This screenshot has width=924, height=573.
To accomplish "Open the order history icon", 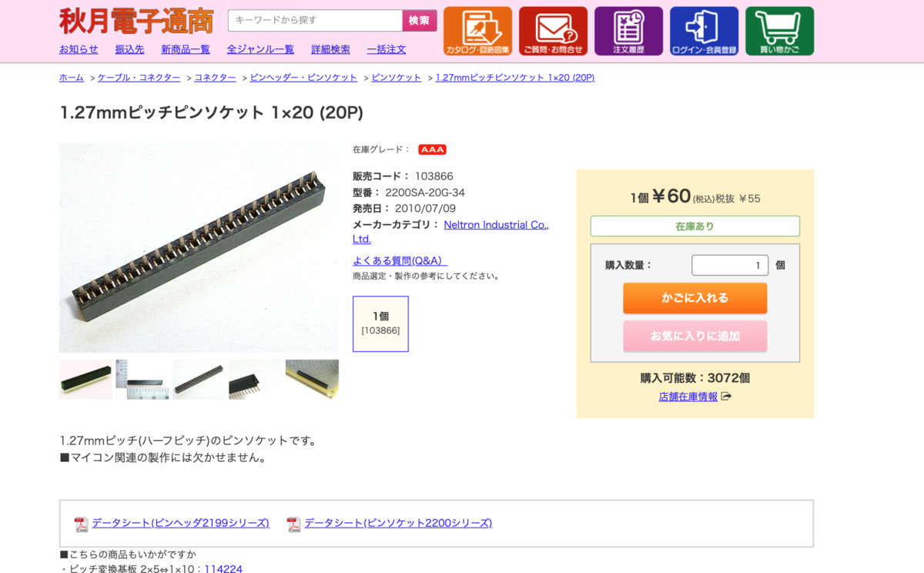I will (628, 32).
